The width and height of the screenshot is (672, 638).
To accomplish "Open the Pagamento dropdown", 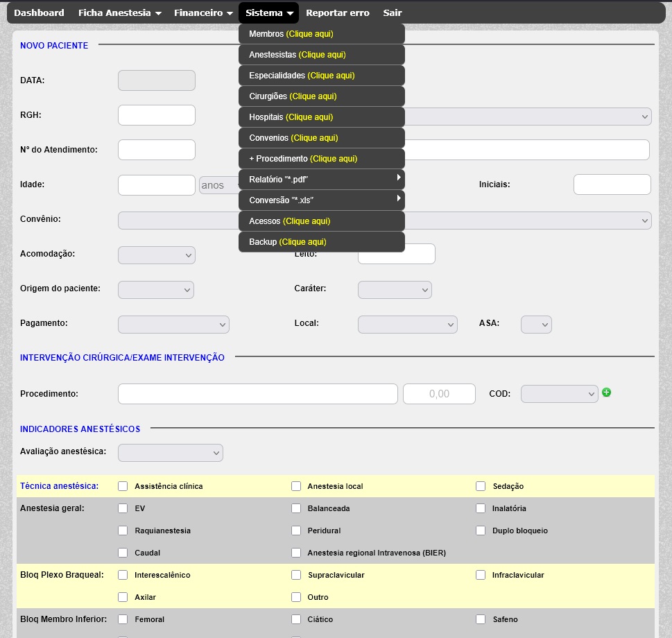I will click(173, 324).
